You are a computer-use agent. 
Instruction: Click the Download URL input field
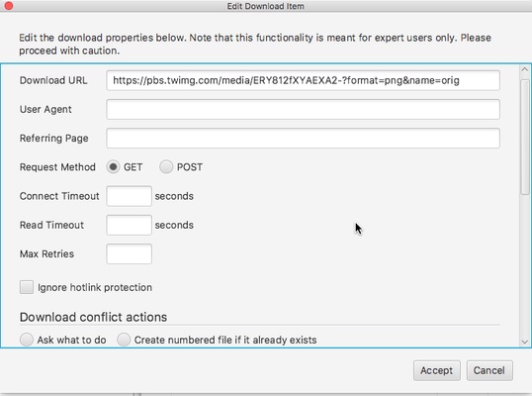tap(303, 80)
